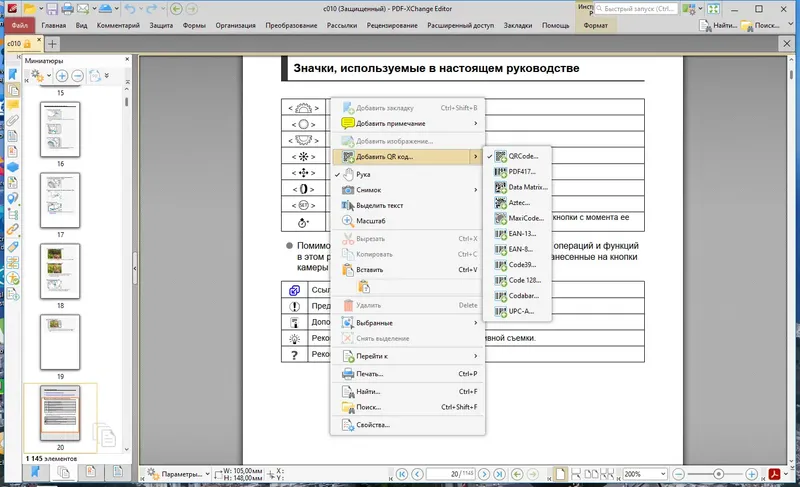800x487 pixels.
Task: Select Выделить текст tool
Action: (407, 206)
